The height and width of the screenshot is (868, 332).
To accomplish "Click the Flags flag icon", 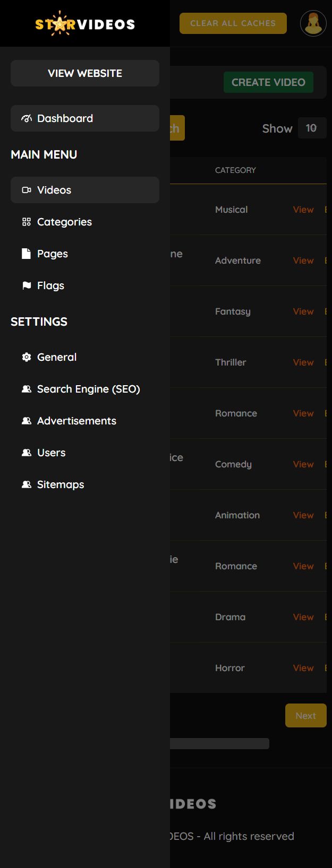I will coord(27,285).
